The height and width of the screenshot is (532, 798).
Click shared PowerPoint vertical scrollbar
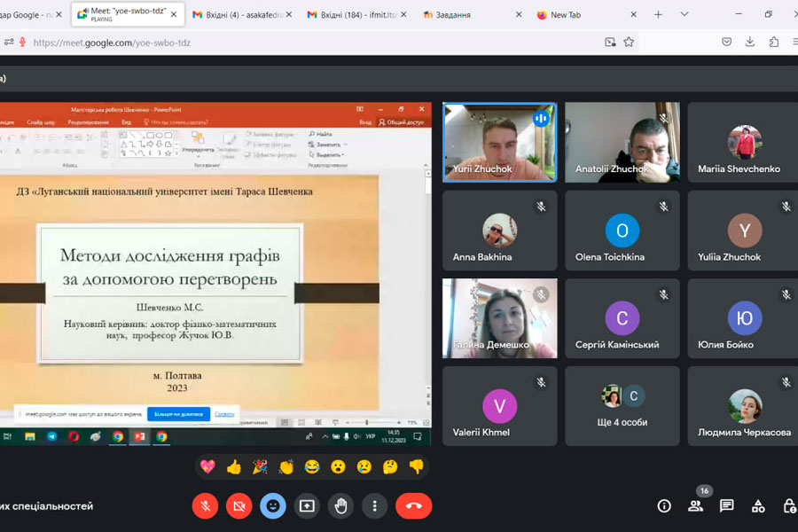pos(428,286)
